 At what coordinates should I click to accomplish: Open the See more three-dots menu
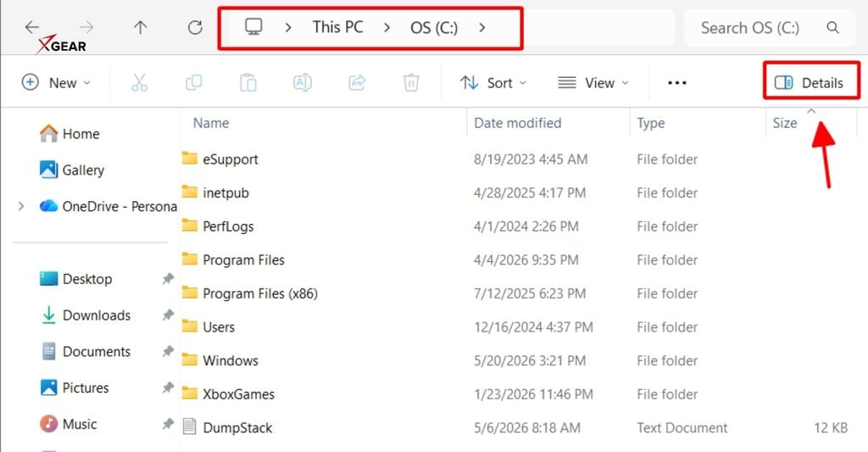pyautogui.click(x=676, y=82)
